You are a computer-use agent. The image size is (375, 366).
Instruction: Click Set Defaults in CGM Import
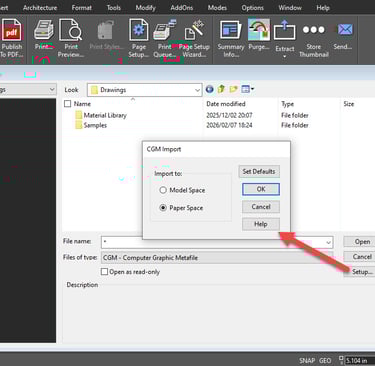click(x=259, y=172)
